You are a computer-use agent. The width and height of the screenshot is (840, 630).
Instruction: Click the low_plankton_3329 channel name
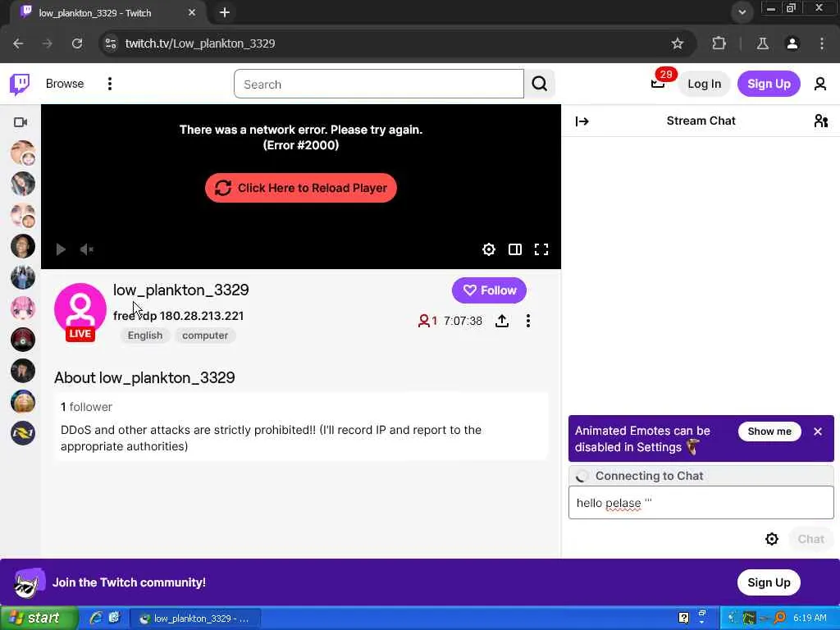click(181, 290)
